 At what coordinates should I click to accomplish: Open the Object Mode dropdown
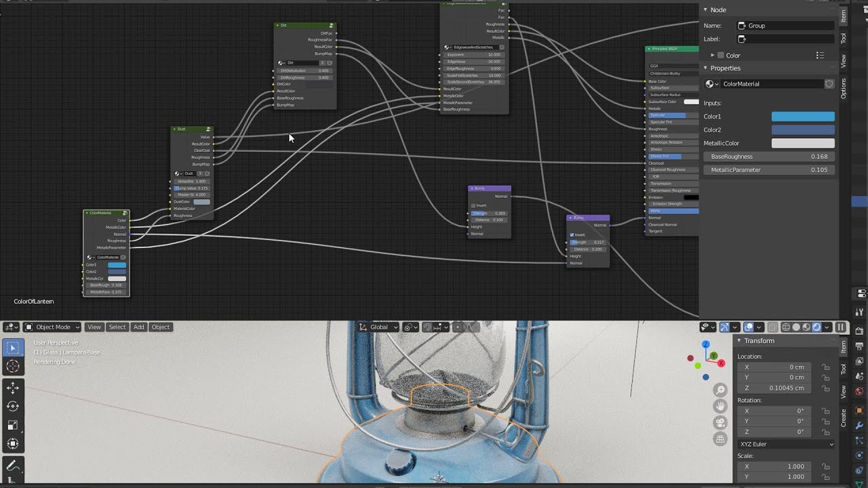pyautogui.click(x=52, y=327)
